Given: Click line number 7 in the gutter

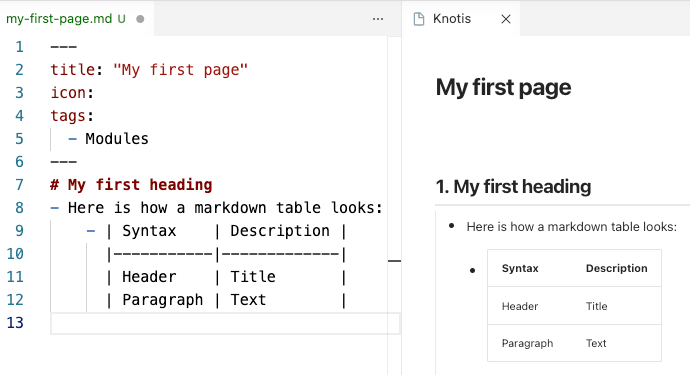Looking at the screenshot, I should [19, 184].
